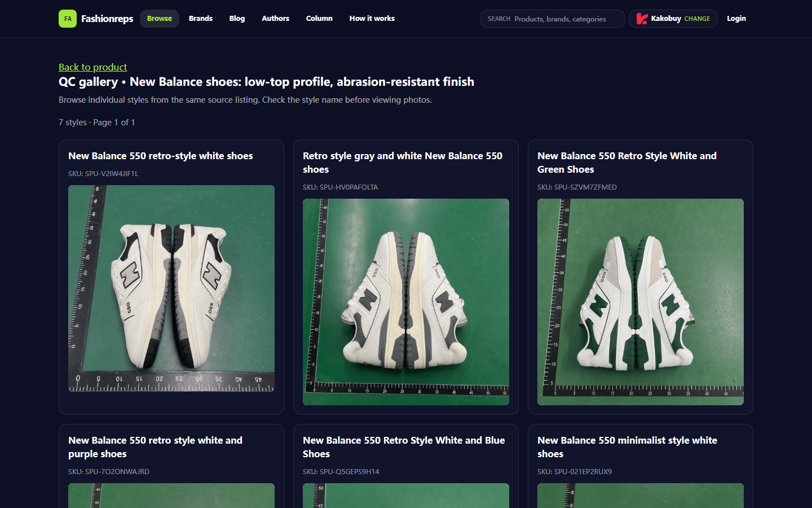Open the Fashionreps home link
This screenshot has height=508, width=812.
pyautogui.click(x=96, y=19)
